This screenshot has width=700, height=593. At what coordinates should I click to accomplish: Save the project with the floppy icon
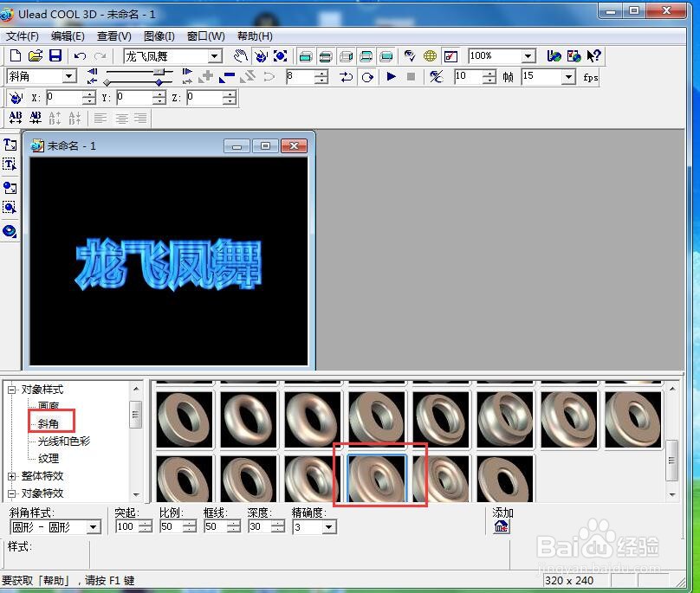pos(55,55)
